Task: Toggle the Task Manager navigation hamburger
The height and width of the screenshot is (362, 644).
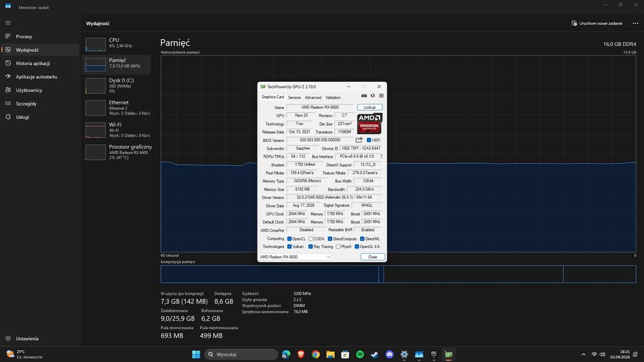Action: click(x=8, y=23)
